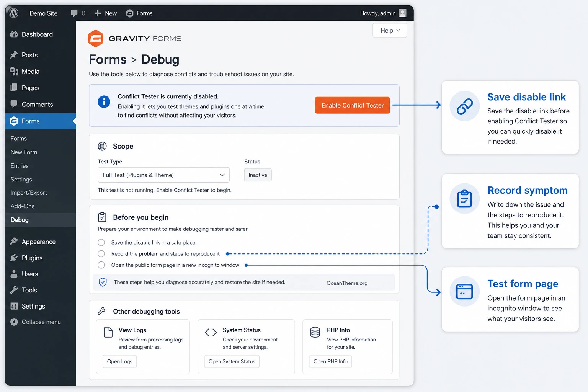
Task: Click the Appearance paintbrush icon
Action: (x=14, y=242)
